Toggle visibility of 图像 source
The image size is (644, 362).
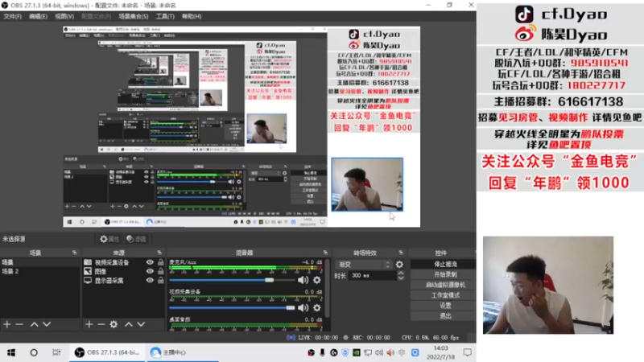pyautogui.click(x=150, y=271)
